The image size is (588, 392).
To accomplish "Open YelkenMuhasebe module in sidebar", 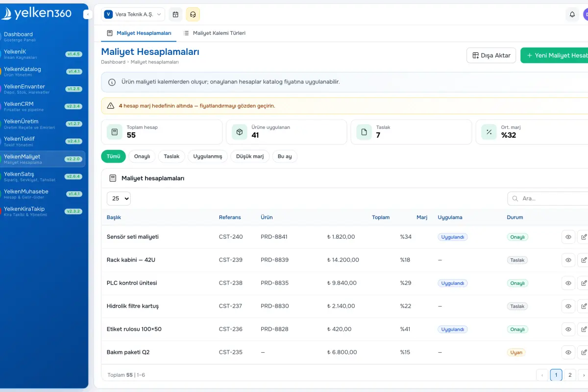I will (x=43, y=194).
